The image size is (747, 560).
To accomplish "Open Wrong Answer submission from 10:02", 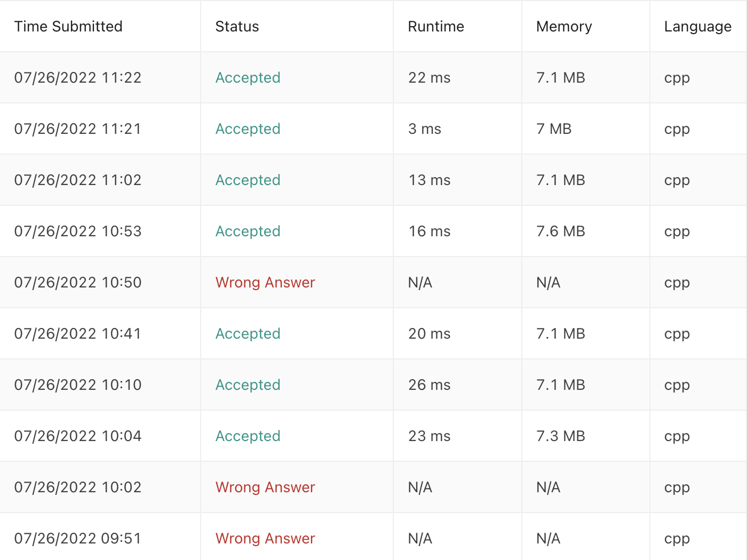I will pos(265,487).
